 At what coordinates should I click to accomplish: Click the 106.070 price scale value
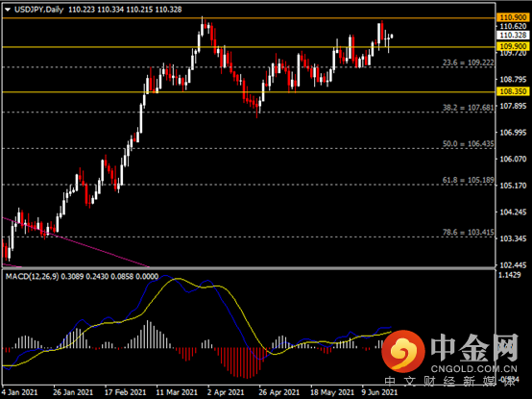[513, 159]
